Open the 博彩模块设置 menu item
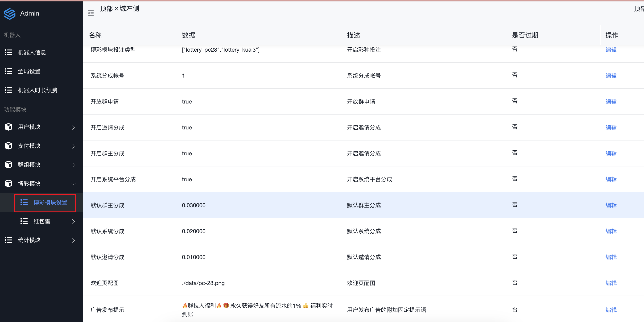 click(50, 202)
